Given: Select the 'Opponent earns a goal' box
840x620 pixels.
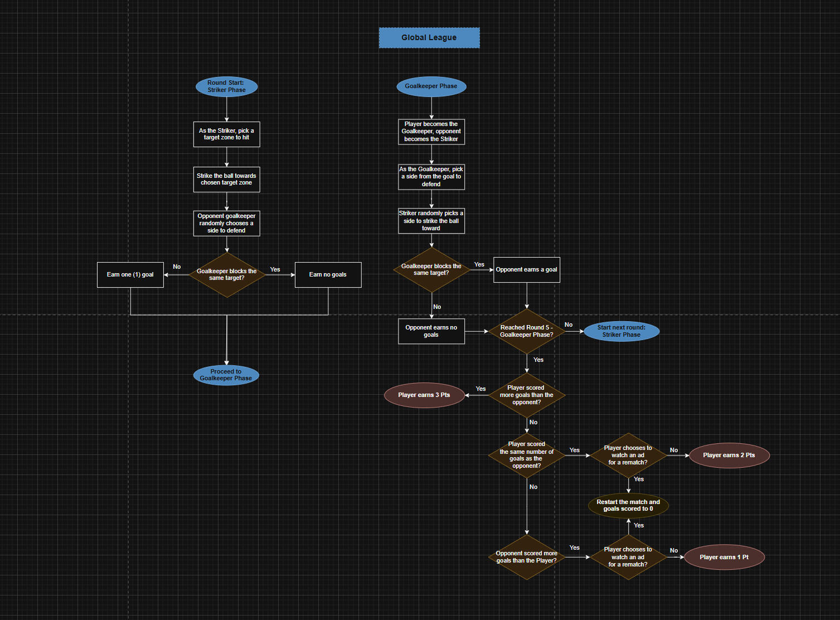Looking at the screenshot, I should pyautogui.click(x=526, y=270).
